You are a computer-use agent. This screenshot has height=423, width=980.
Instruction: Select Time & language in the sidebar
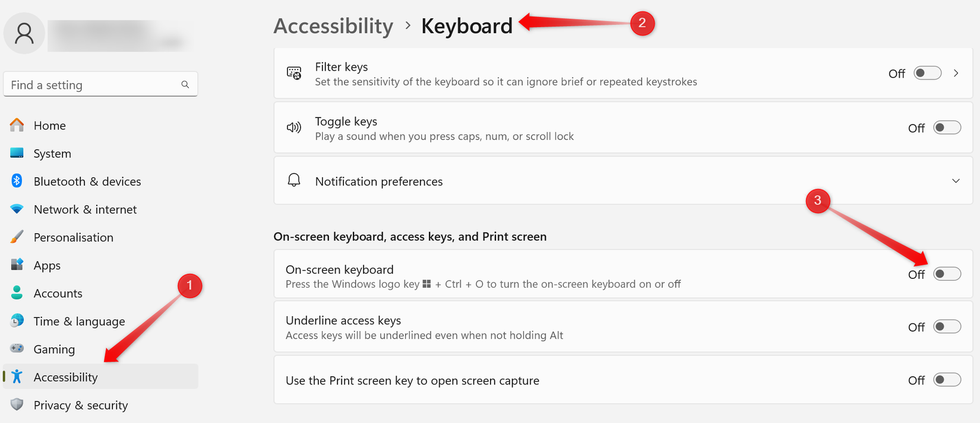78,321
